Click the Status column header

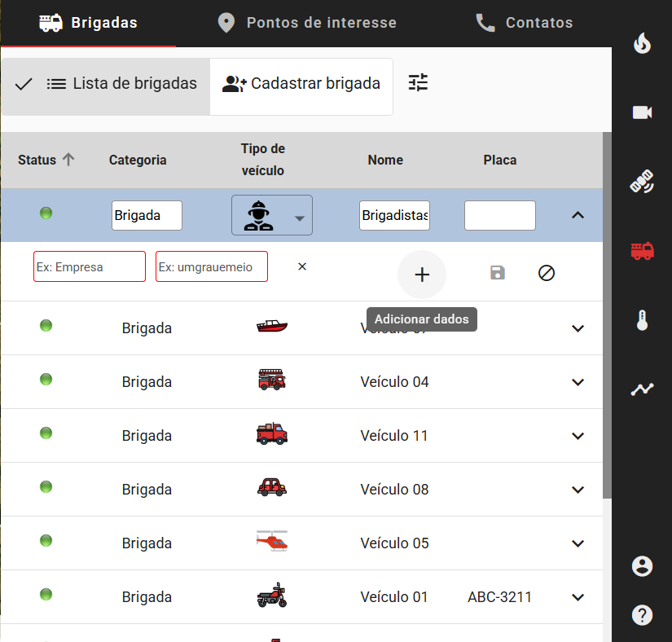coord(37,160)
